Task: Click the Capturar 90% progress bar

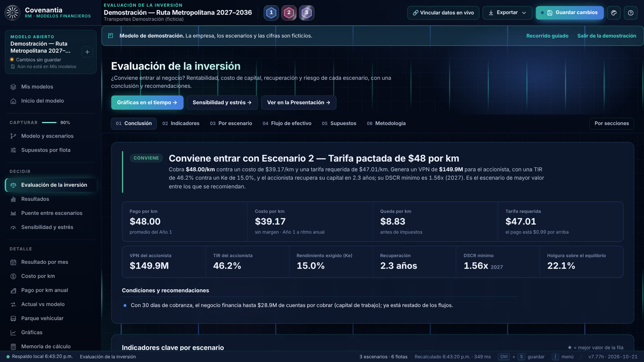Action: (49, 123)
